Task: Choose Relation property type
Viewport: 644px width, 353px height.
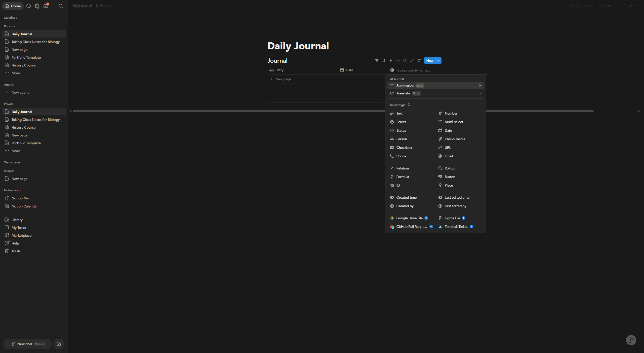Action: tap(412, 168)
